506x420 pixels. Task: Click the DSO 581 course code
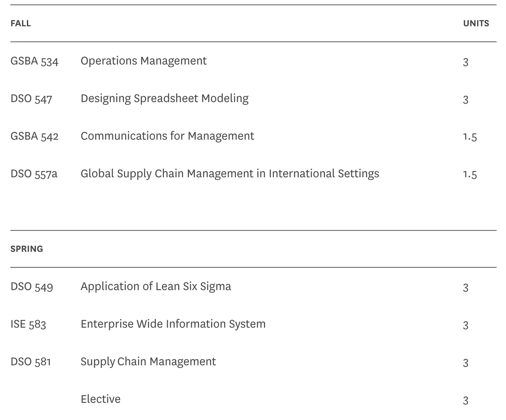[30, 362]
